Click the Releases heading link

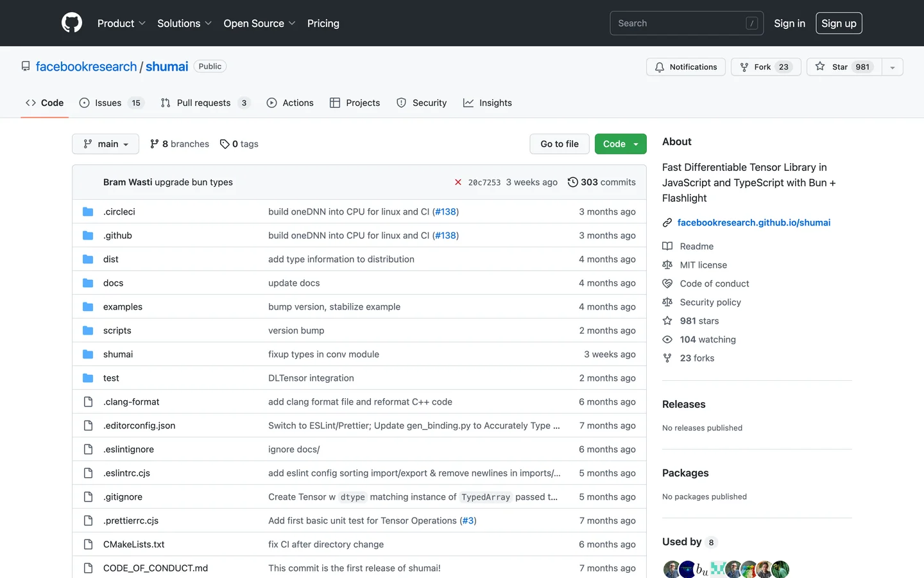pos(684,404)
